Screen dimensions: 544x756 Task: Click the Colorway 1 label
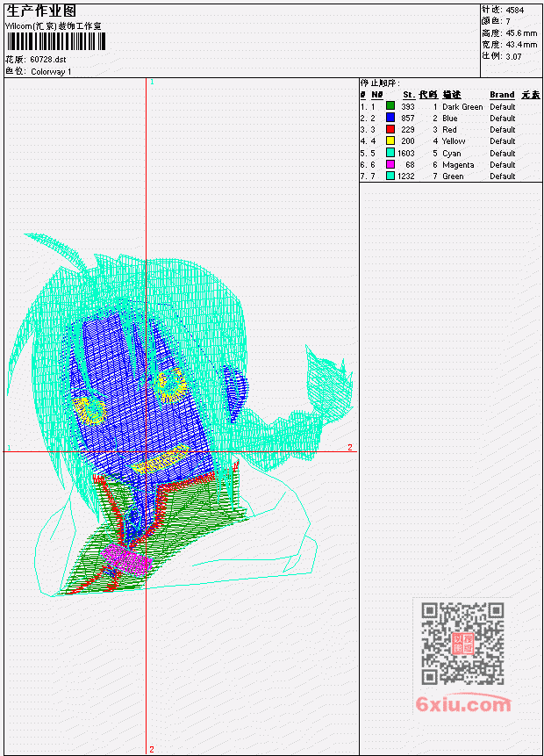pyautogui.click(x=51, y=71)
